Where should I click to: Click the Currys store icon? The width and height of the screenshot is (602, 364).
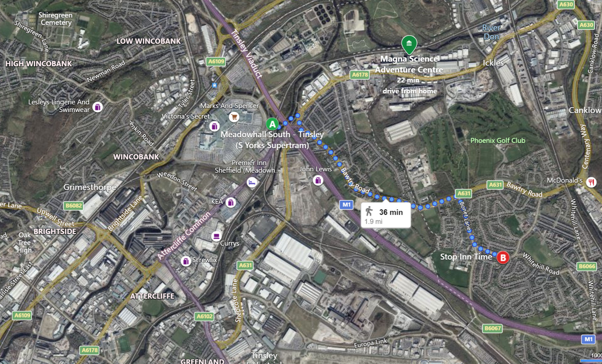(216, 236)
